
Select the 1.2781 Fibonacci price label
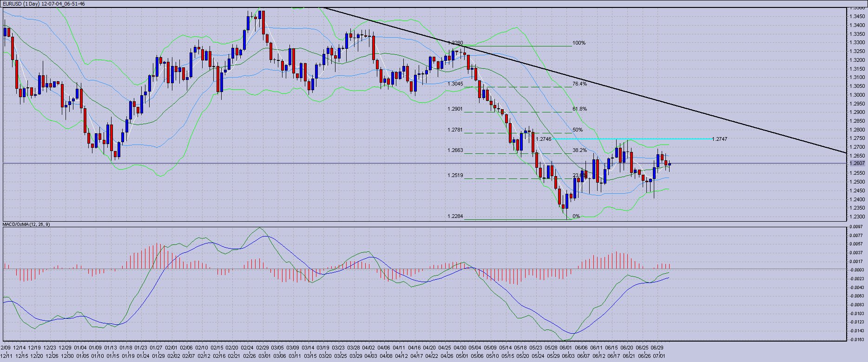(455, 130)
